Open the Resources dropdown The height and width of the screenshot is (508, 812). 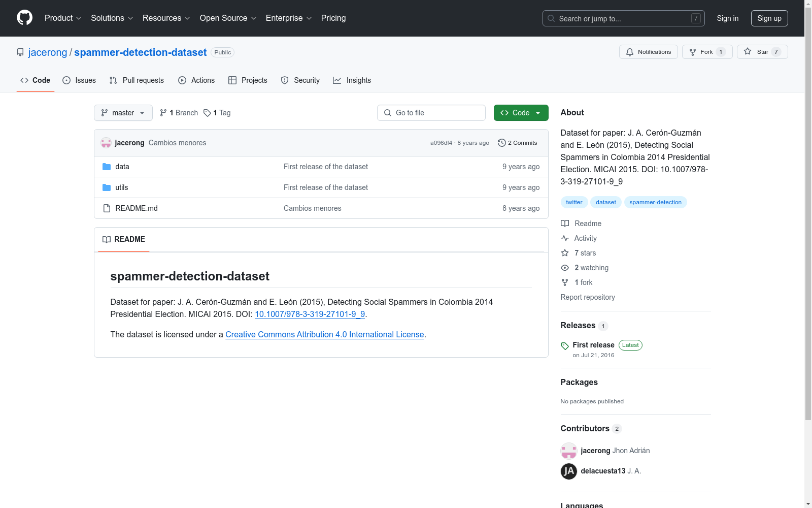click(166, 18)
